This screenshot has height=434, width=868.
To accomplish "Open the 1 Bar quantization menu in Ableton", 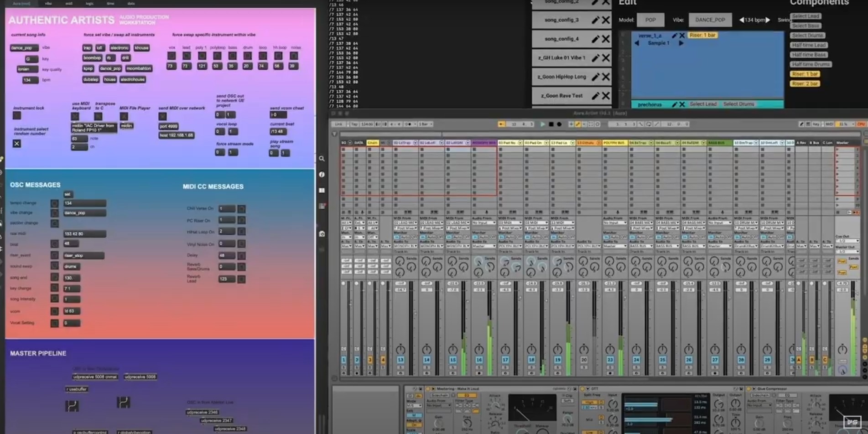I will (x=425, y=124).
